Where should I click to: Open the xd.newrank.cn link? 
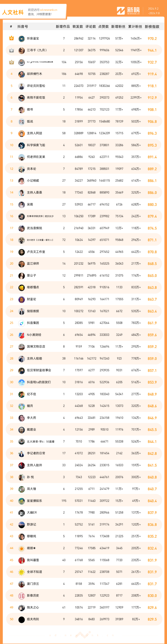tap(48, 10)
